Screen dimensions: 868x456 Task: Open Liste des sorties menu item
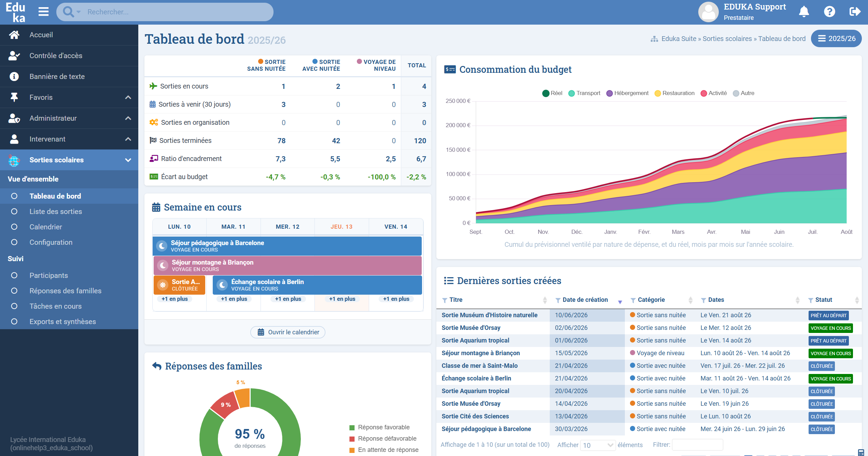[x=56, y=212]
